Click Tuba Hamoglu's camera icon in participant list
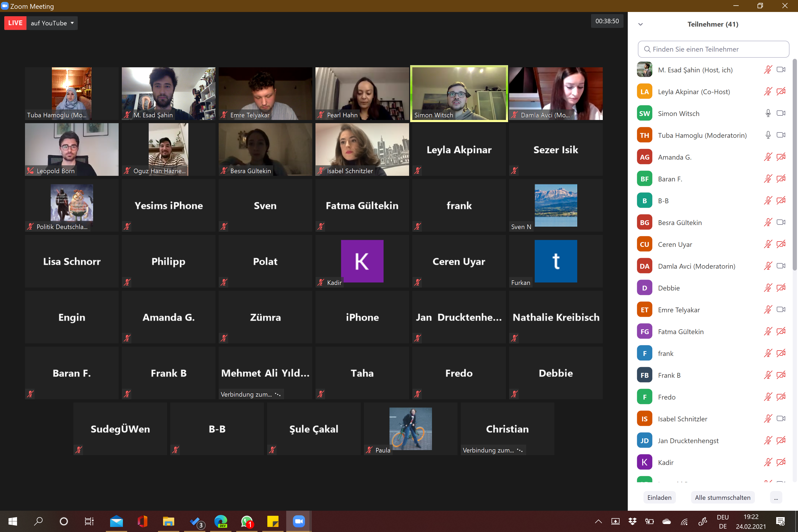798x532 pixels. [x=781, y=135]
